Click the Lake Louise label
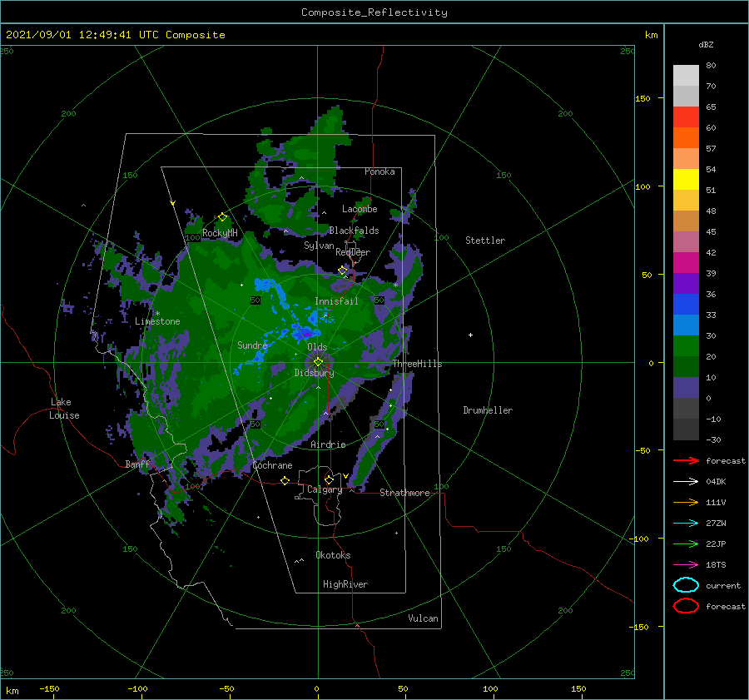 (x=64, y=409)
